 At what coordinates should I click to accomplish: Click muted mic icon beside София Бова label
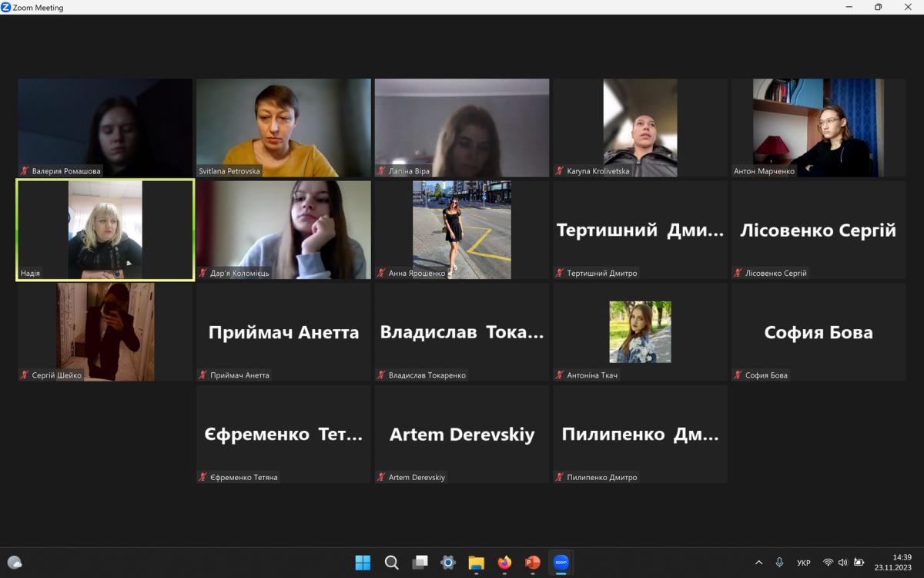point(738,375)
